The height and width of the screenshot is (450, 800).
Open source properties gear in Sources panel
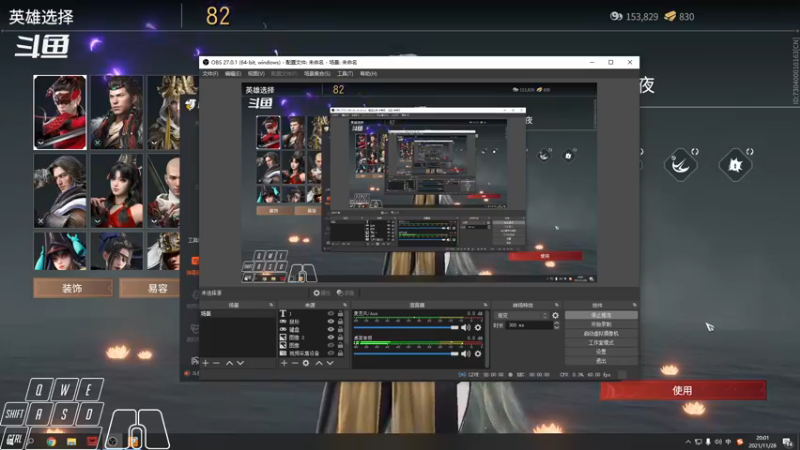click(306, 363)
